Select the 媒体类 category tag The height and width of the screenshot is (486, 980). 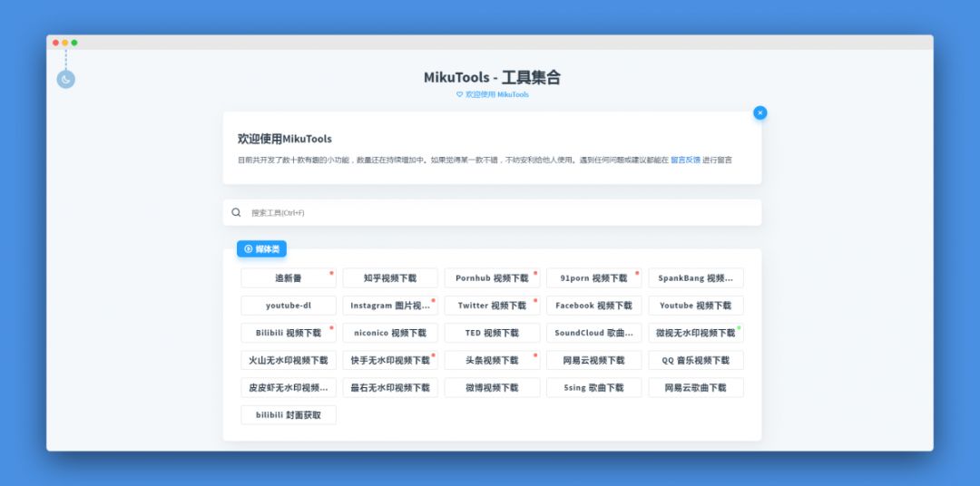[262, 248]
